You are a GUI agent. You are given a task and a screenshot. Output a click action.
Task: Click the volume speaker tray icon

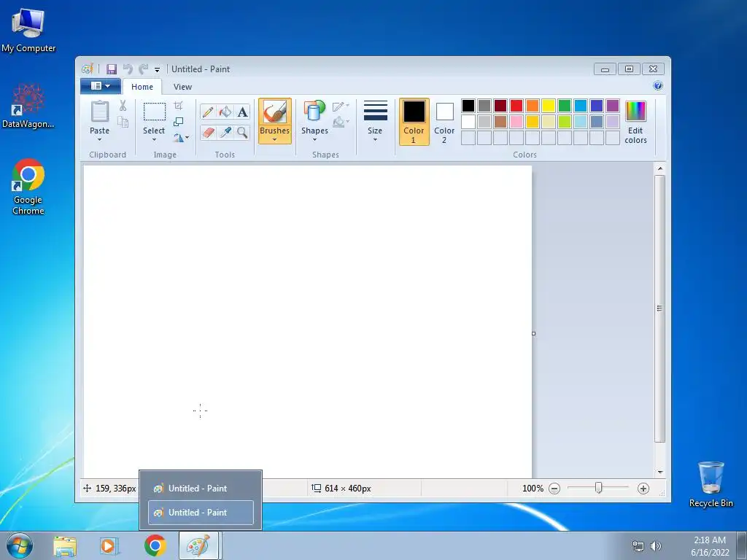[656, 546]
